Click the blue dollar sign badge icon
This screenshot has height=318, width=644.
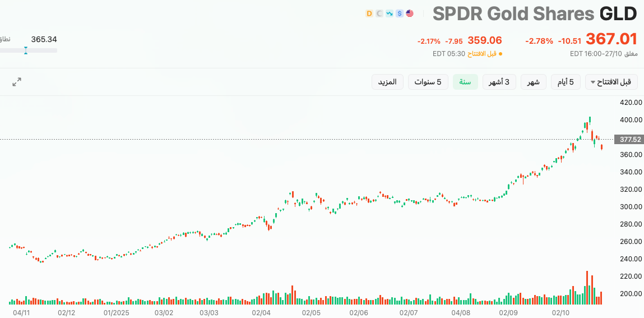pyautogui.click(x=399, y=13)
